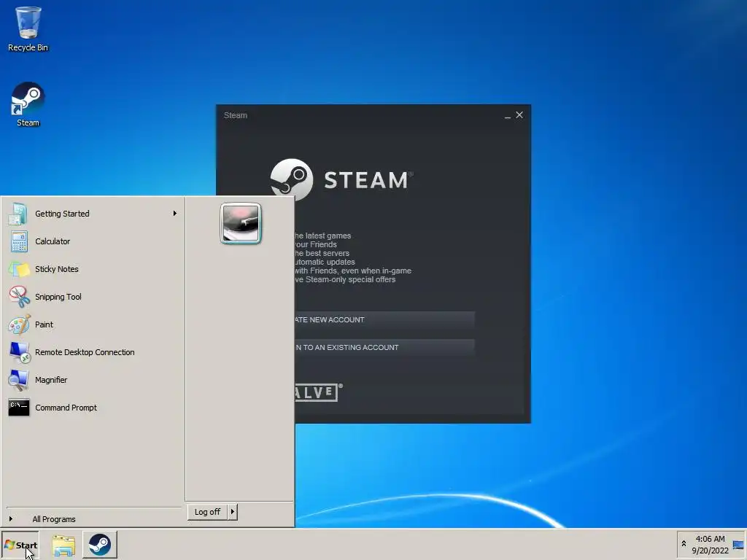
Task: Launch Paint from the Start menu
Action: pyautogui.click(x=93, y=324)
